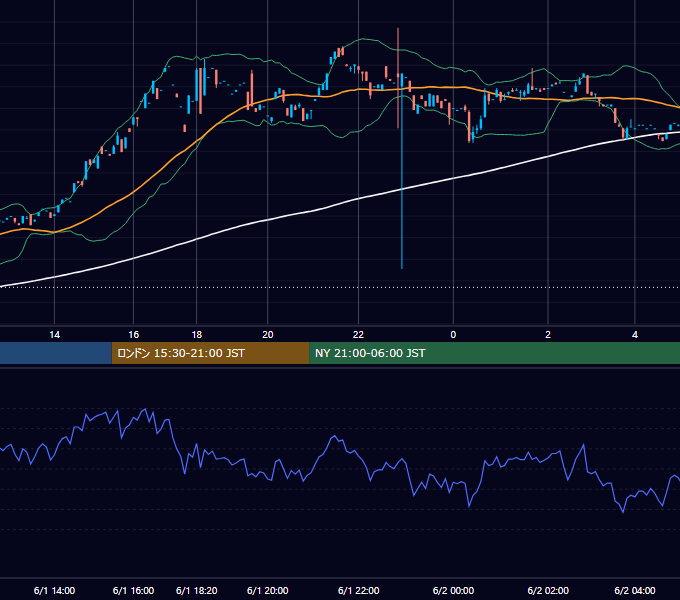Click the 6/2 02:00 label on lower axis
The image size is (680, 600).
coord(548,590)
